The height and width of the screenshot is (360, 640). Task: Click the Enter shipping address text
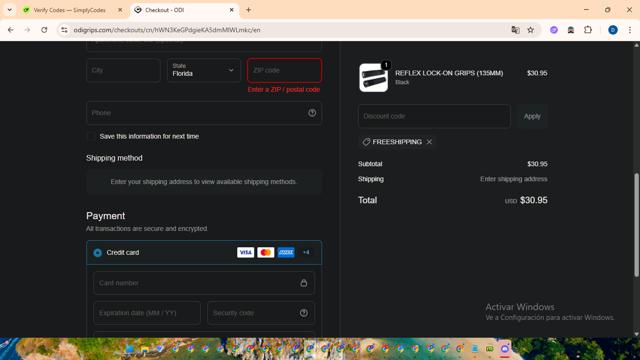tap(513, 179)
